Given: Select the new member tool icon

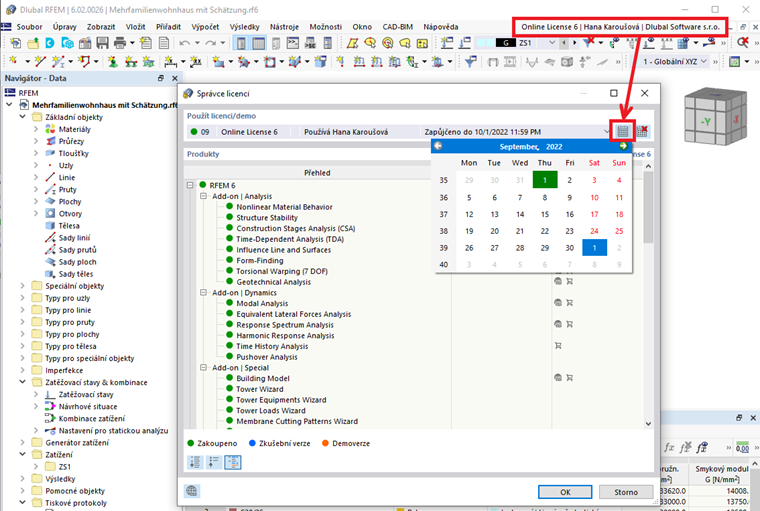Looking at the screenshot, I should coord(58,62).
